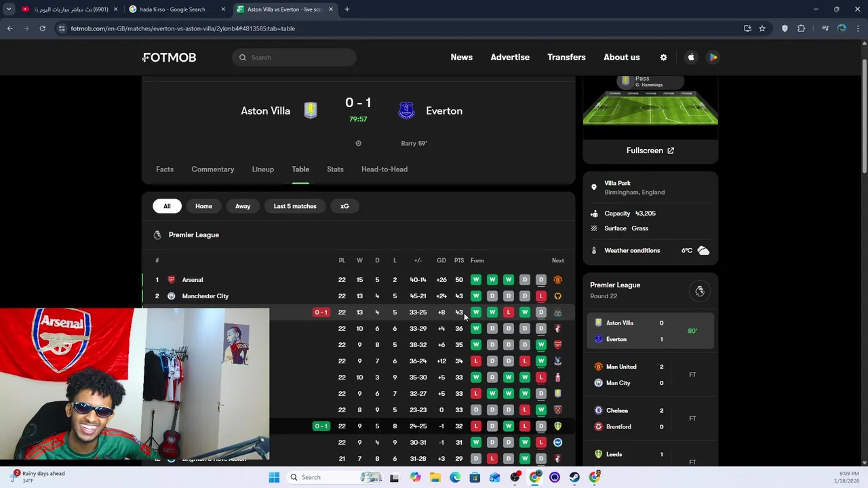Click the FotMob logo
Screen dimensions: 868x488
click(170, 58)
